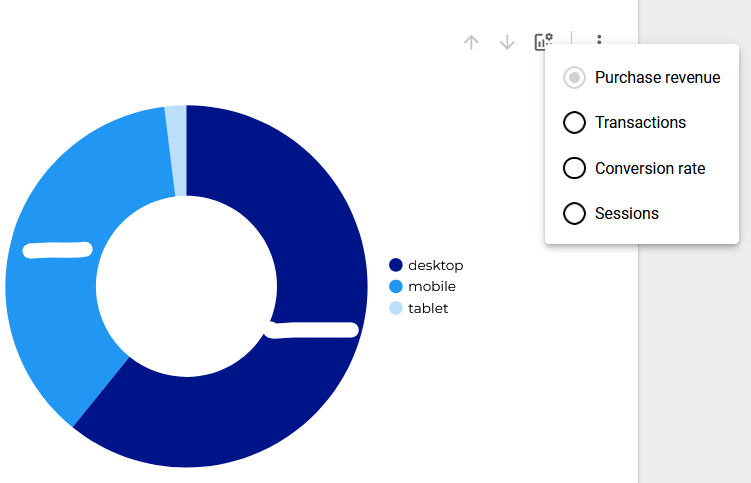Image resolution: width=751 pixels, height=483 pixels.
Task: Open the optional metrics chart icon
Action: point(544,42)
